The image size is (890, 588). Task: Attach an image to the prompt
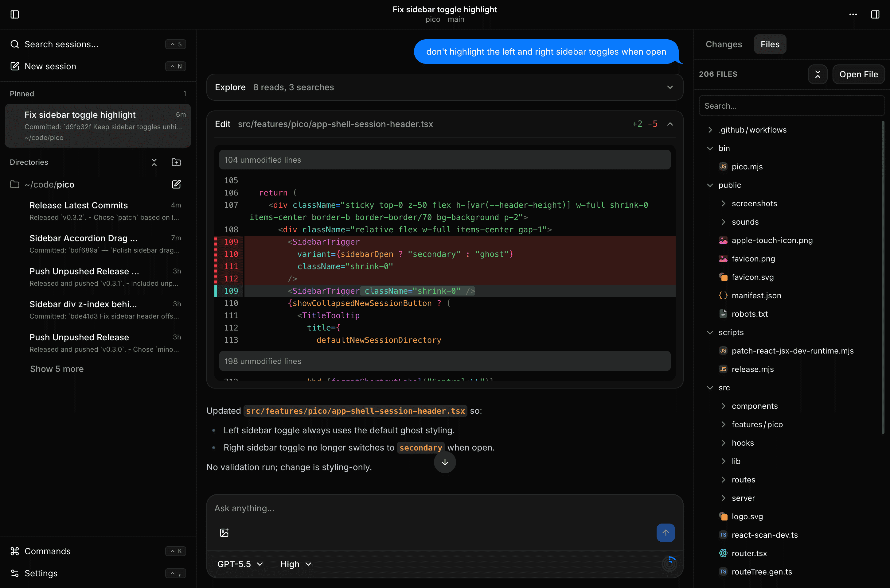tap(224, 532)
